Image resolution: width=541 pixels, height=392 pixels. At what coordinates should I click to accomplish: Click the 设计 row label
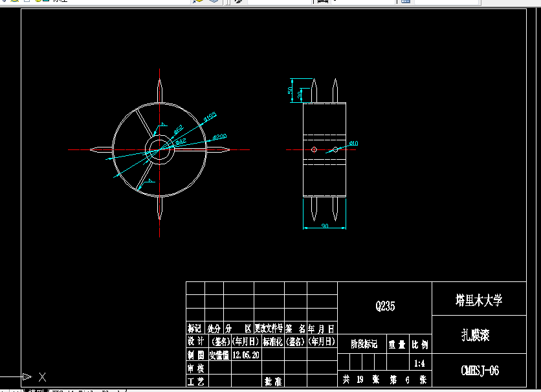pos(196,342)
